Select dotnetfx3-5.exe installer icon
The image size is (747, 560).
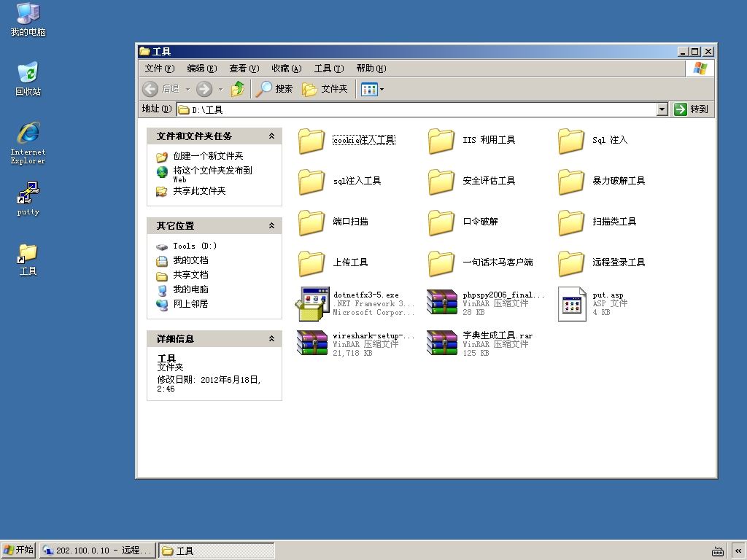point(312,304)
